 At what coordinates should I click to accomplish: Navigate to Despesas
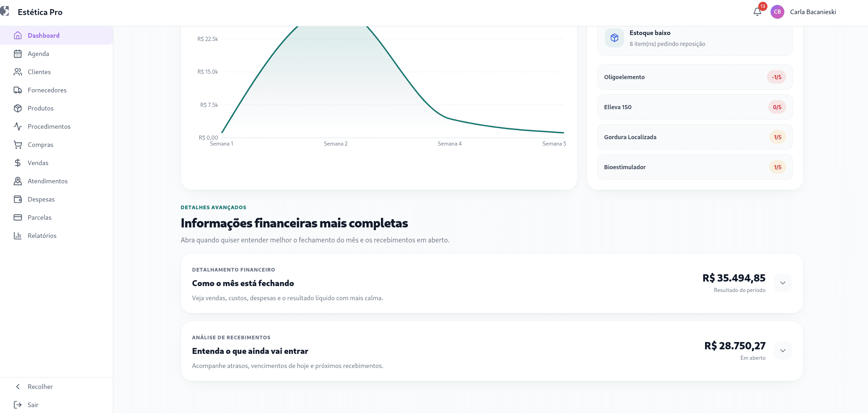(56, 199)
